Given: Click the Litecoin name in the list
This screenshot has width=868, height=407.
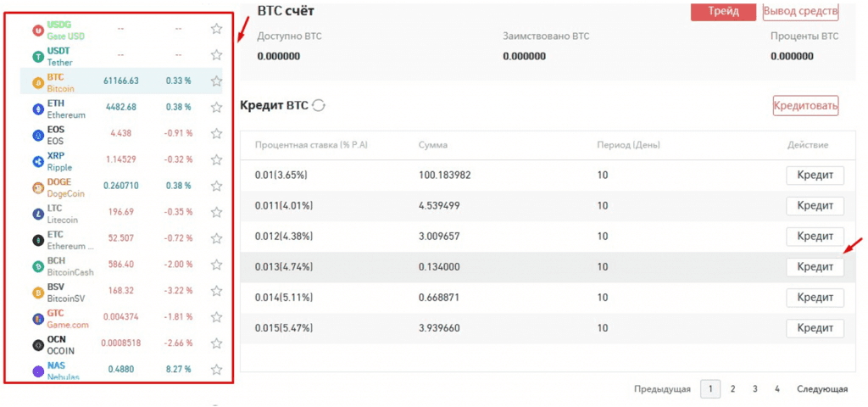Looking at the screenshot, I should [63, 220].
